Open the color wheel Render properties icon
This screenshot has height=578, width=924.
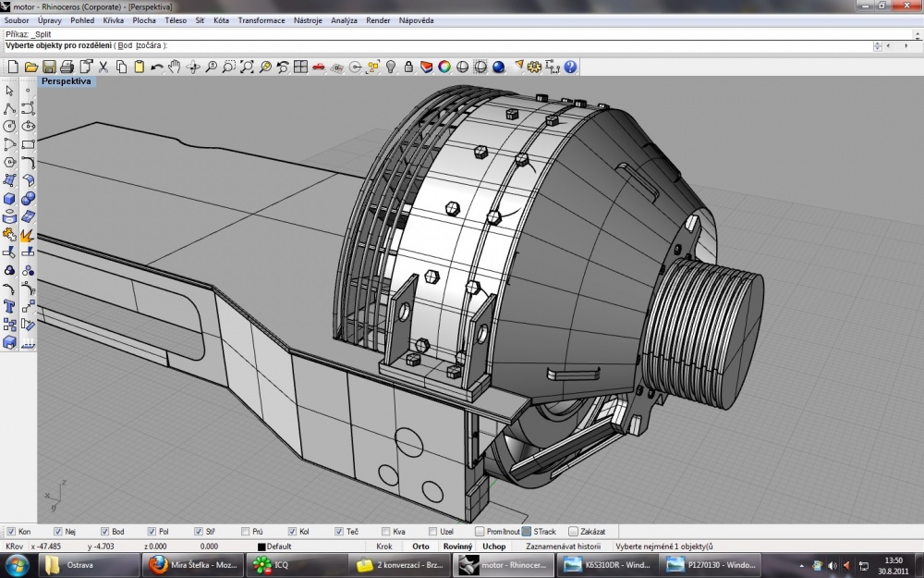pos(444,67)
